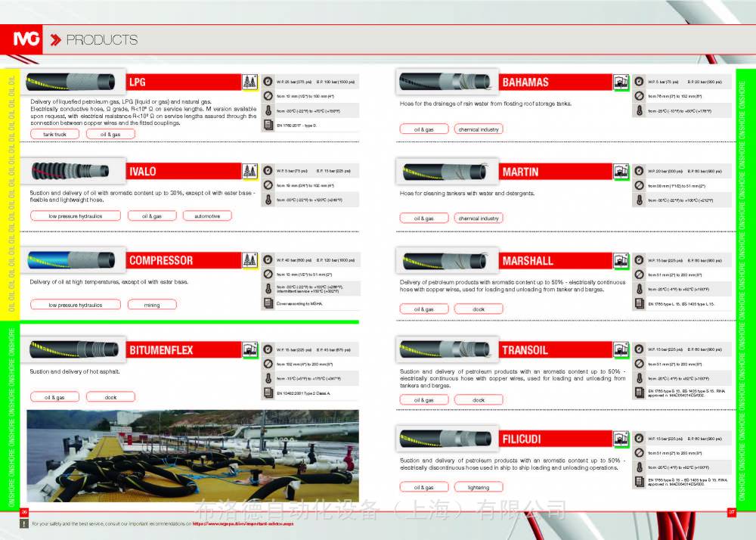Click the warning exclamation icon in the footer
The width and height of the screenshot is (756, 540).
23,522
